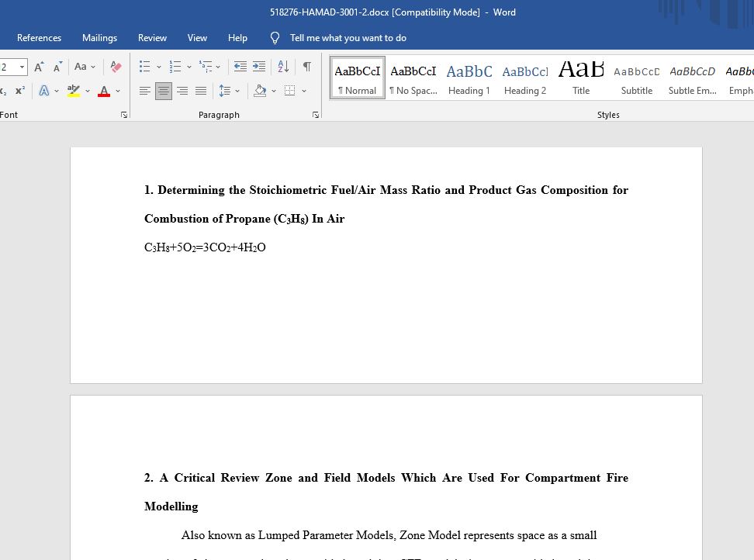Image resolution: width=754 pixels, height=560 pixels.
Task: Increase font size with the Grow Font icon
Action: pos(39,67)
